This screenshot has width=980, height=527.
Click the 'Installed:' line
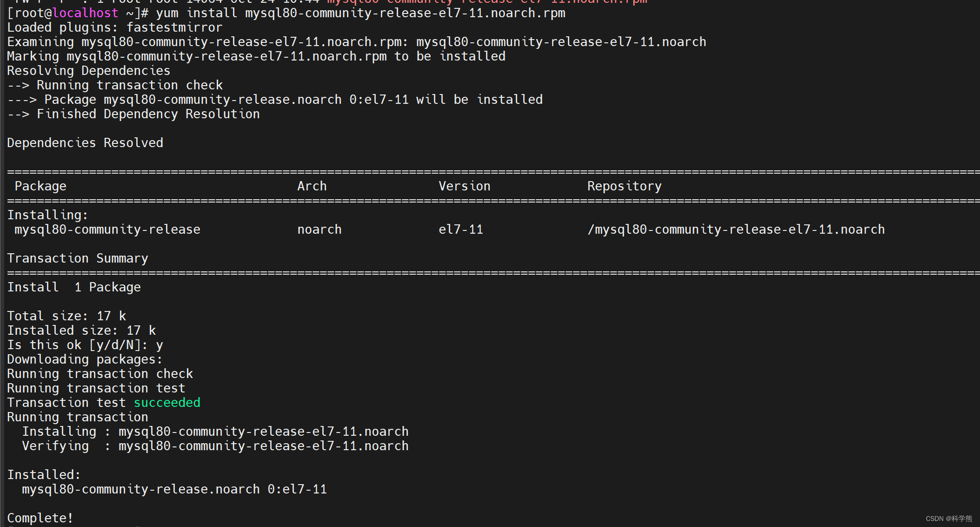pos(44,475)
